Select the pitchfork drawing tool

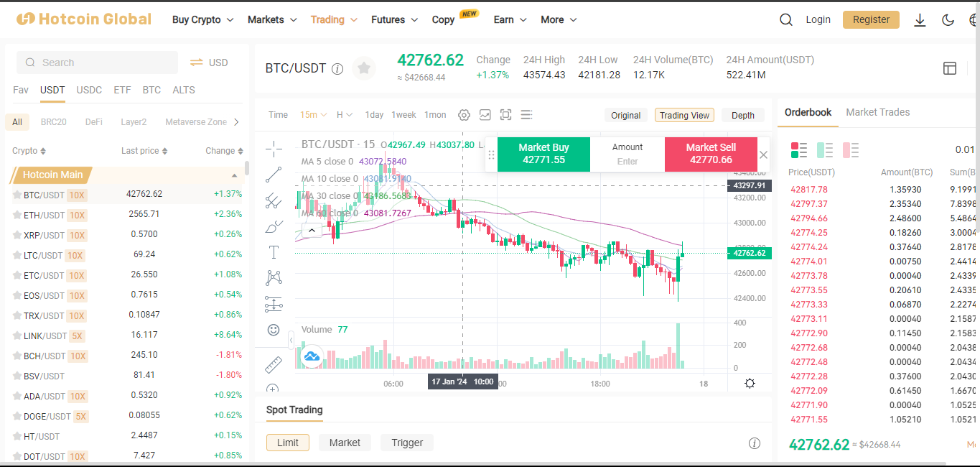[274, 200]
